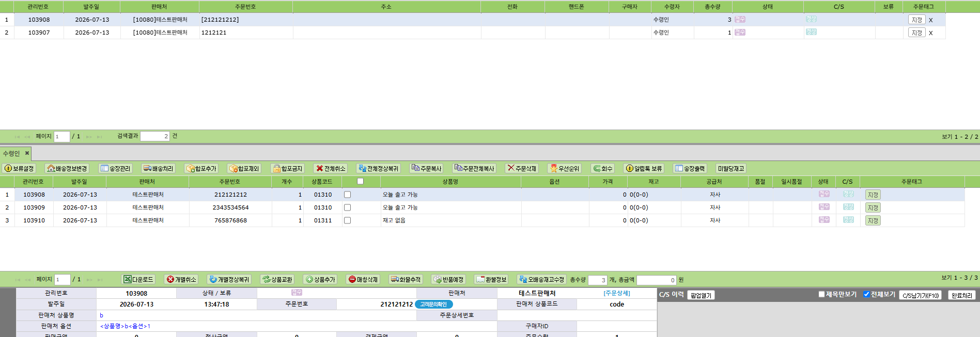Click 자사 supplier link in row 103910
Image resolution: width=980 pixels, height=337 pixels.
(x=715, y=220)
